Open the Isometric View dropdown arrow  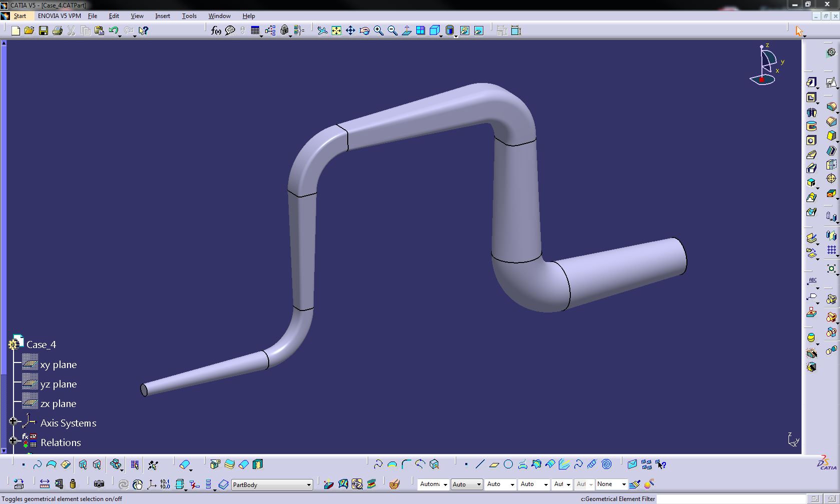coord(441,36)
